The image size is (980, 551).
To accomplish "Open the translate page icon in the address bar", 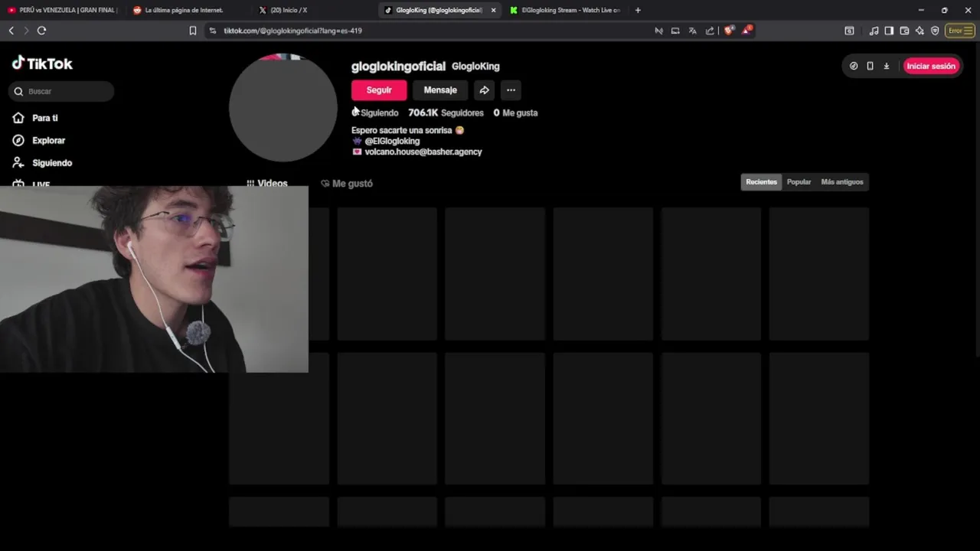I will 692,31.
